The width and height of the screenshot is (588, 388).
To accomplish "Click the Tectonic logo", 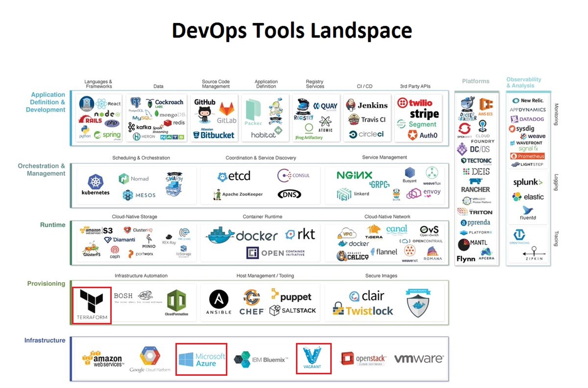I will click(x=476, y=161).
